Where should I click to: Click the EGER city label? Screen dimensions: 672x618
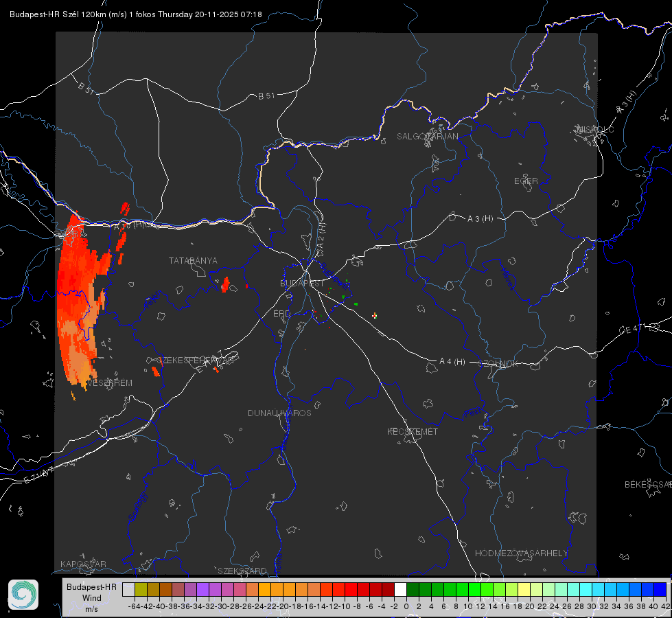click(x=526, y=181)
